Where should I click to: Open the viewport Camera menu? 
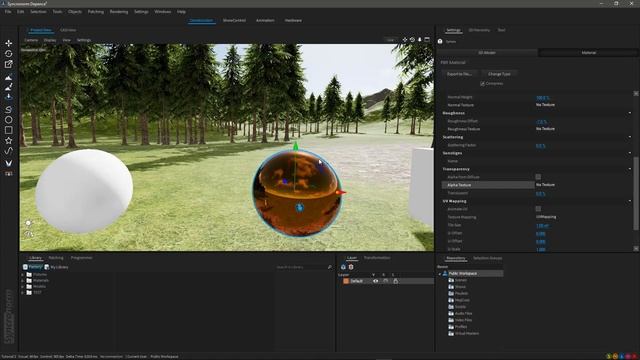[31, 40]
